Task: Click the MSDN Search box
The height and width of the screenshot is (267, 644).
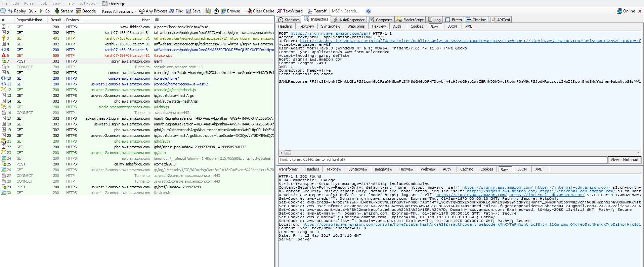Action: [x=347, y=11]
